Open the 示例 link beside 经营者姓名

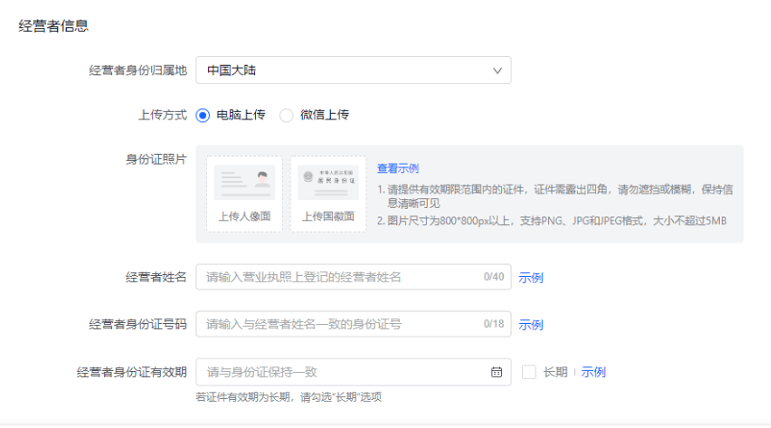pyautogui.click(x=531, y=277)
